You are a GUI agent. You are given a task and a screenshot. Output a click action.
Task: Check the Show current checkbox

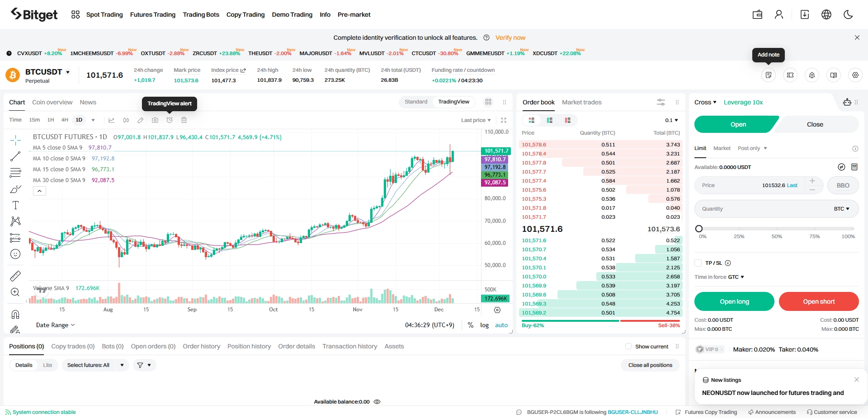tap(628, 347)
